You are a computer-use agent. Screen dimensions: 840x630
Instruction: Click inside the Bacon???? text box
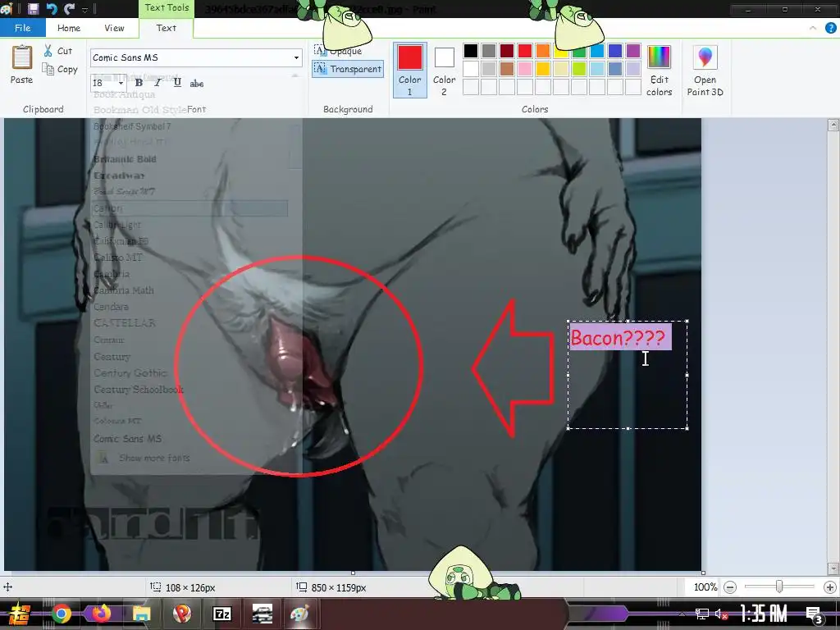(x=628, y=375)
